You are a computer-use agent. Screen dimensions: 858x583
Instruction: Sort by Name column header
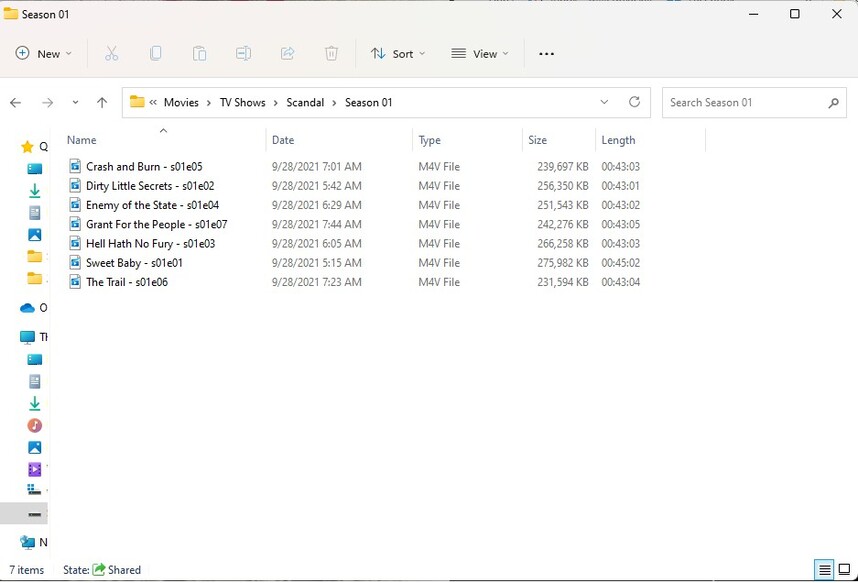[82, 140]
